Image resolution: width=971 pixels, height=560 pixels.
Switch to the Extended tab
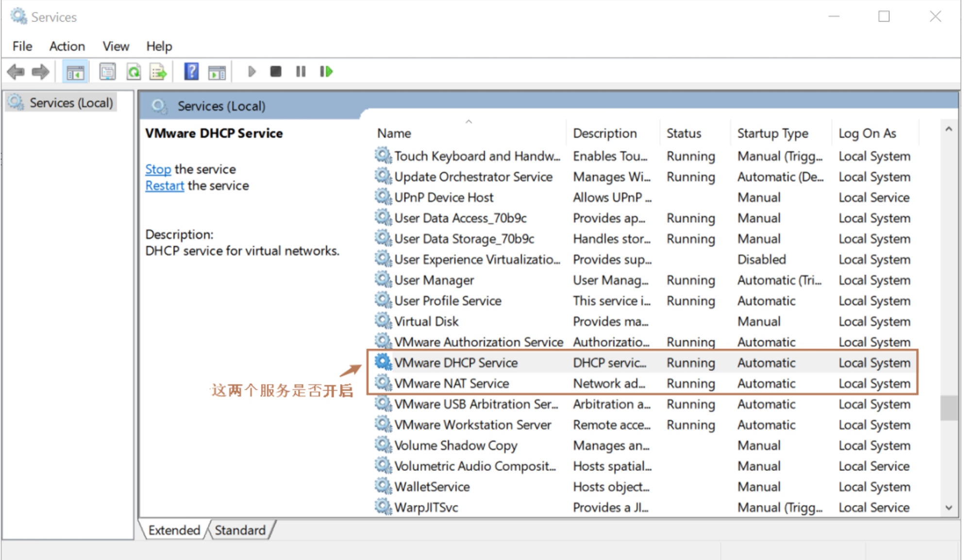[174, 530]
